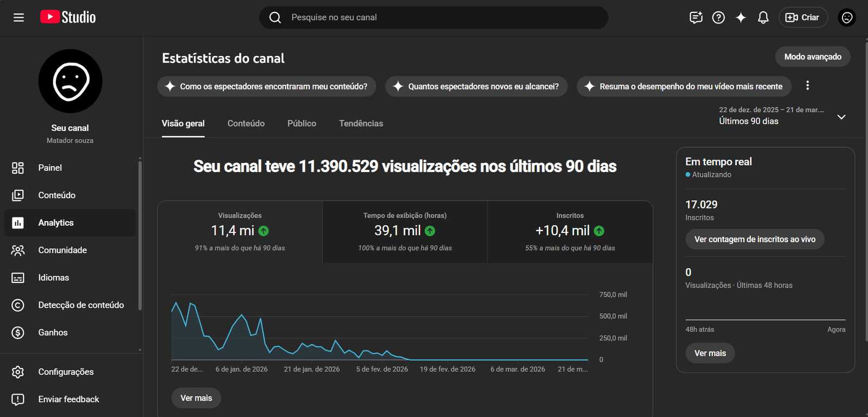Click the "5 de fev. de 2026" axis label
This screenshot has height=417, width=868.
[x=382, y=369]
